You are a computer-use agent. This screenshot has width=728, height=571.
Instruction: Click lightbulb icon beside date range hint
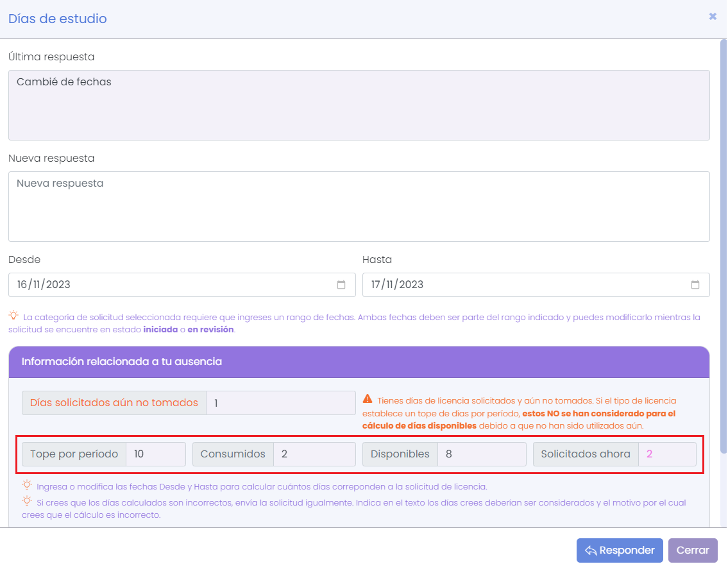pyautogui.click(x=13, y=316)
